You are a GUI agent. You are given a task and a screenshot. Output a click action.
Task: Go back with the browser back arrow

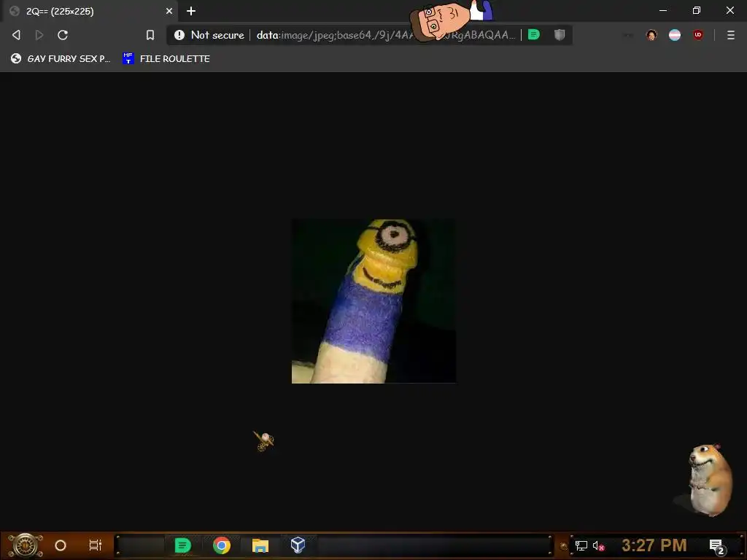(x=16, y=35)
